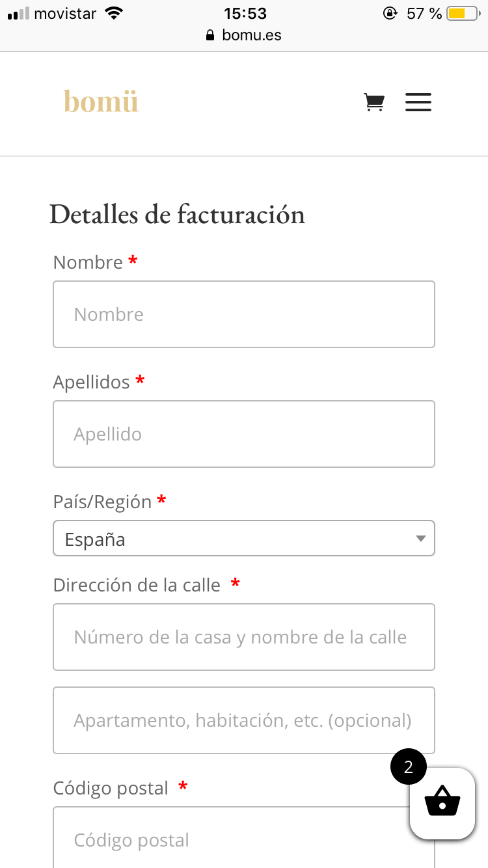This screenshot has width=488, height=868.
Task: Tap the bomu.es address bar
Action: click(x=244, y=35)
